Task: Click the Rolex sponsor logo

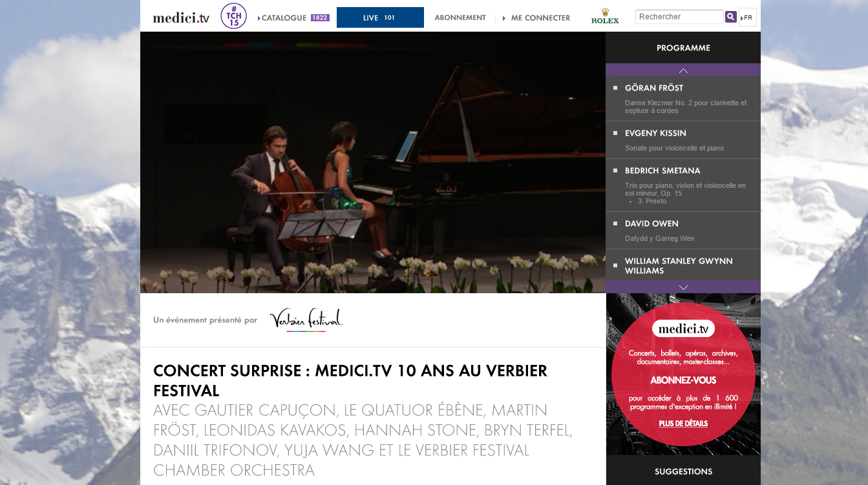Action: (605, 16)
